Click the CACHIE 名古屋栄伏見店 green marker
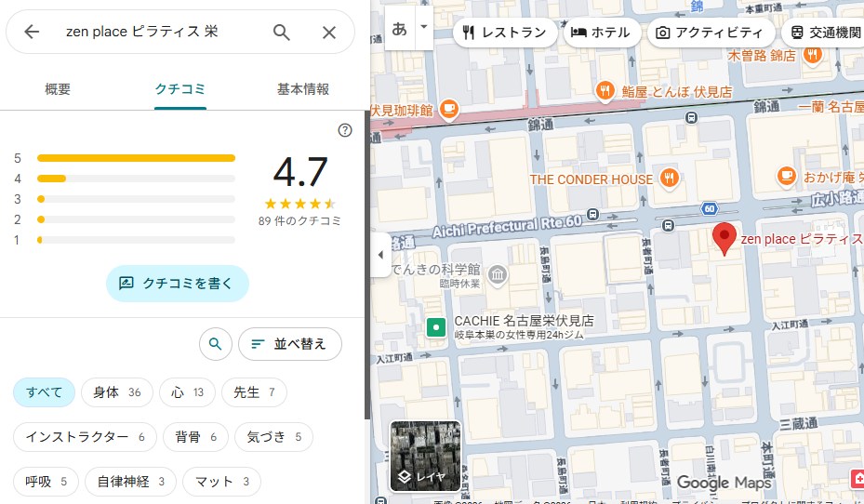Image resolution: width=864 pixels, height=504 pixels. point(435,326)
